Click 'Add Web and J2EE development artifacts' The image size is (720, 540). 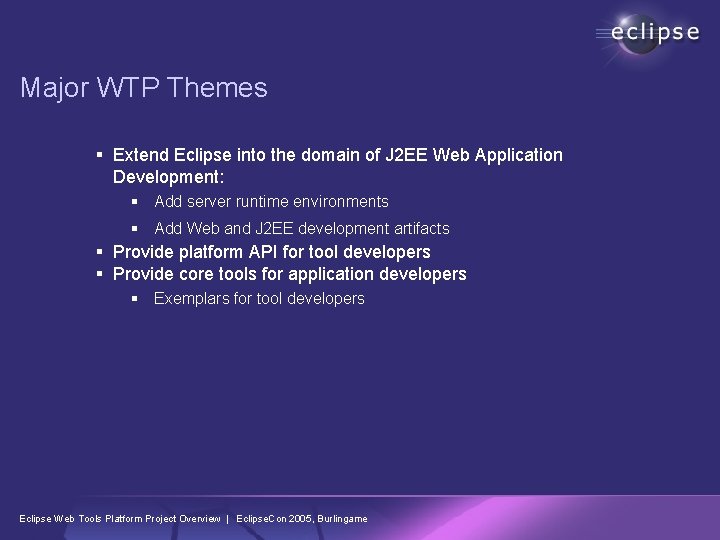302,228
